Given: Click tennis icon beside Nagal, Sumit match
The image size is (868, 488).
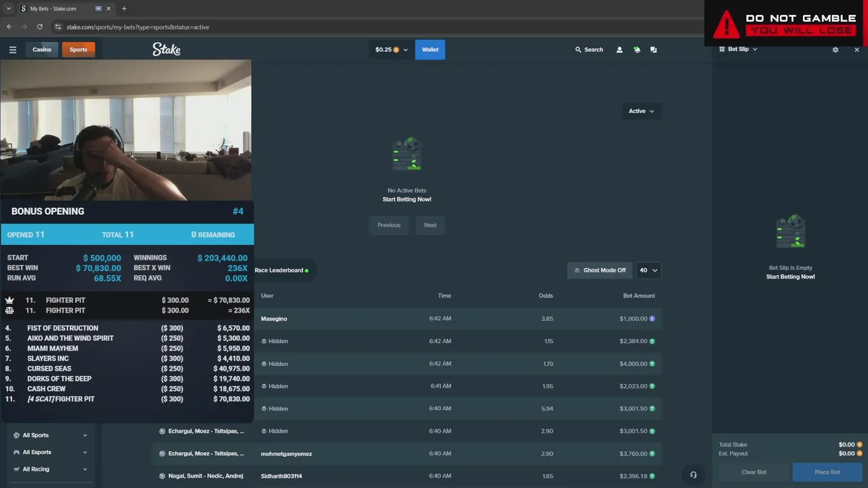Looking at the screenshot, I should pos(162,476).
